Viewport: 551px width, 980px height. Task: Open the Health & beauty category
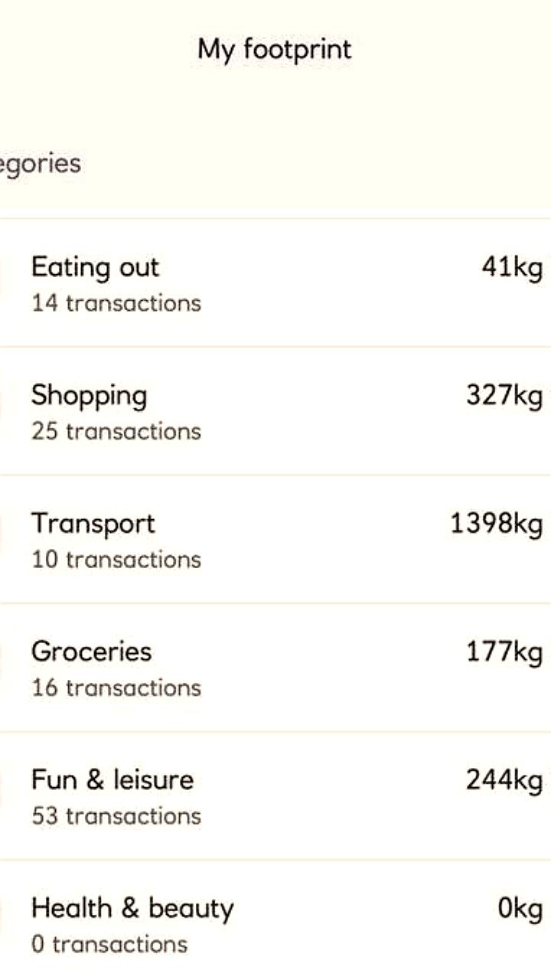point(132,909)
